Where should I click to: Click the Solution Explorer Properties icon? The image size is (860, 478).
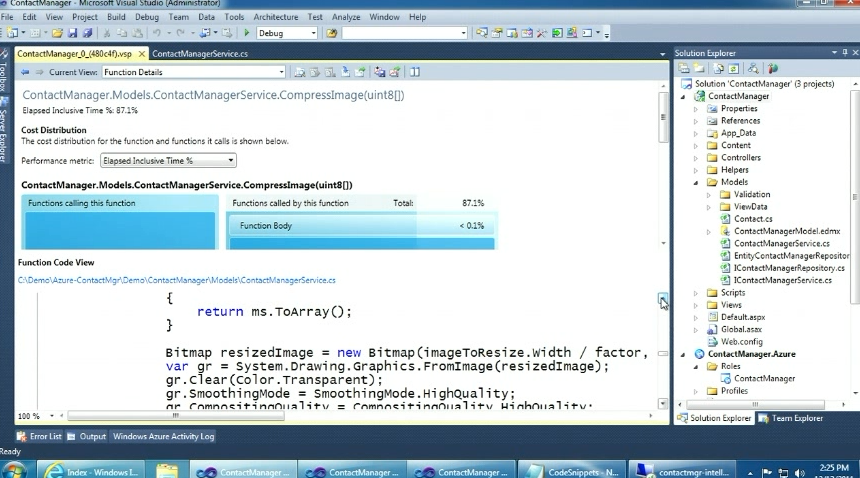tap(684, 69)
